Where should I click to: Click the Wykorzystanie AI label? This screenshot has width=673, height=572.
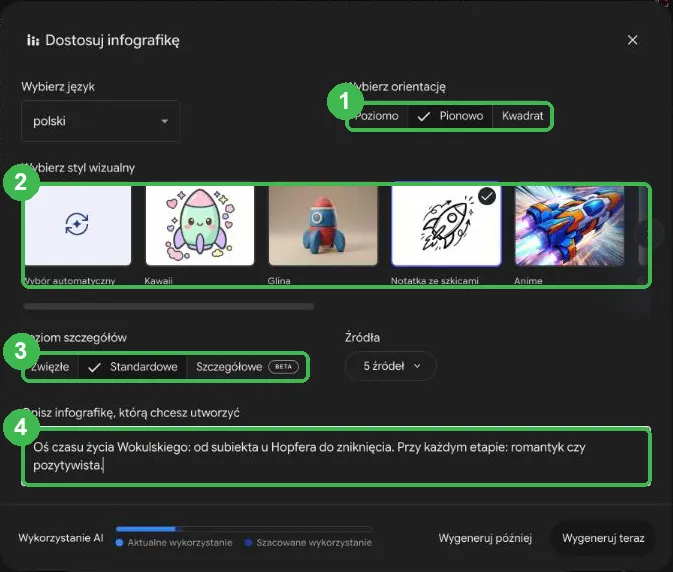pos(61,538)
